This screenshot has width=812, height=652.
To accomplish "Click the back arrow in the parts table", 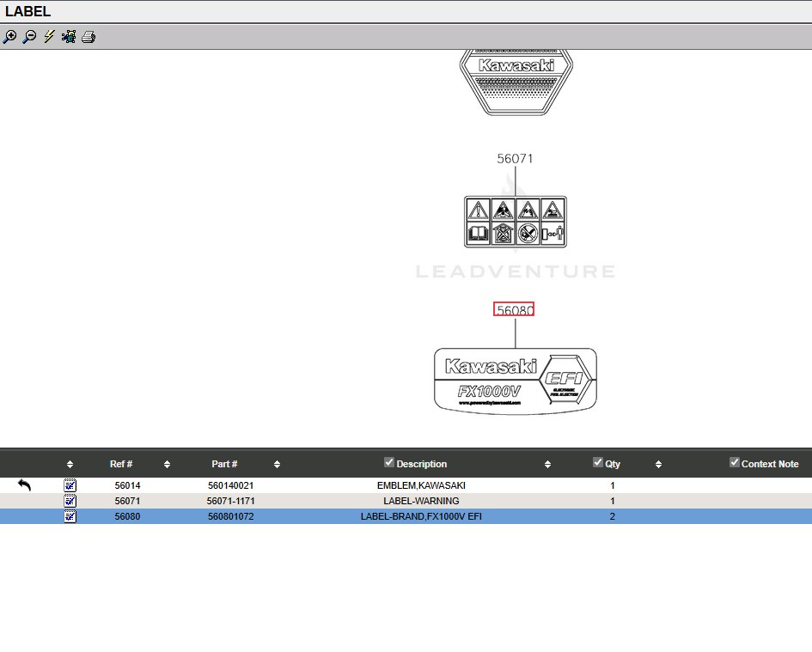I will coord(24,485).
